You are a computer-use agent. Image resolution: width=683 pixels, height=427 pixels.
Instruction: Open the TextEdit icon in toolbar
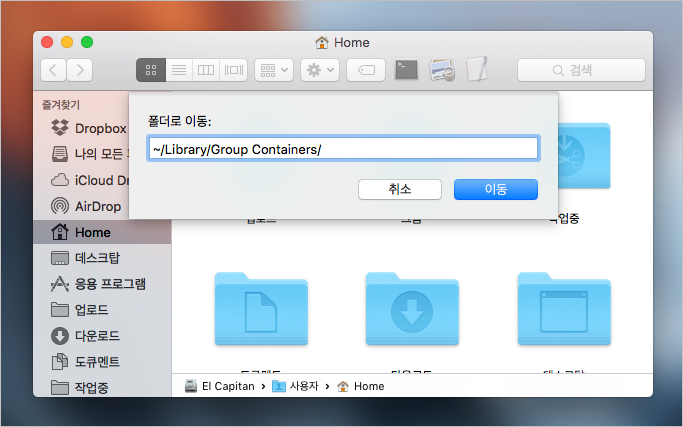477,69
